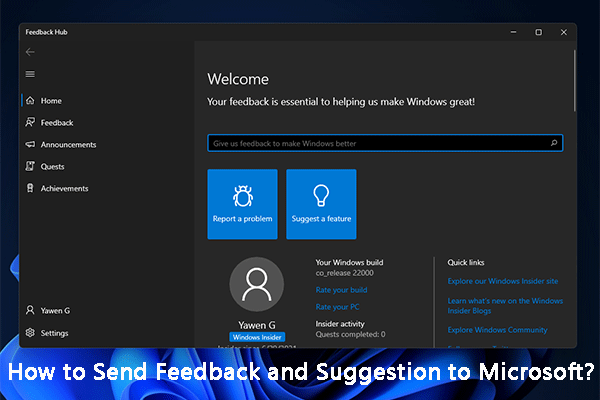Viewport: 600px width, 400px height.
Task: Open the Announcements section
Action: point(68,145)
